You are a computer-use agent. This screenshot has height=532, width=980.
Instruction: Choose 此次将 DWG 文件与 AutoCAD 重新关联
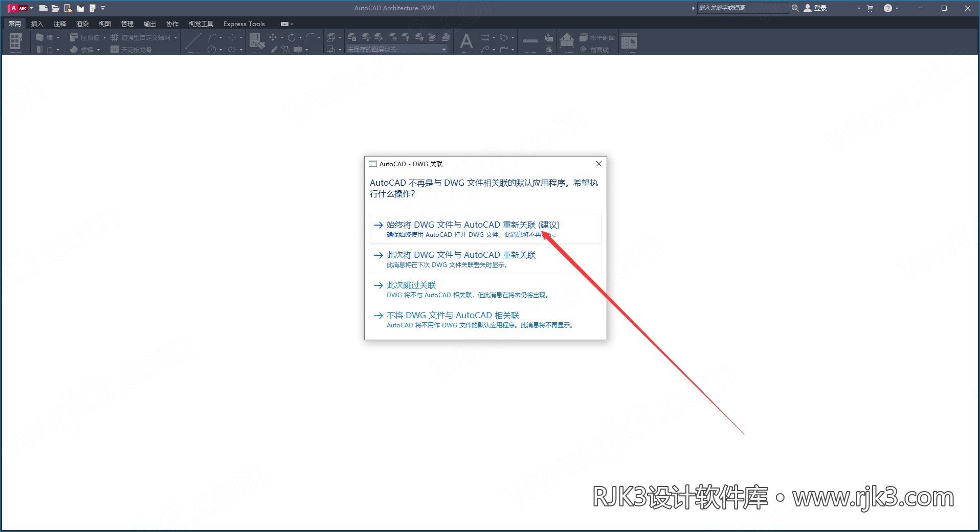(485, 259)
